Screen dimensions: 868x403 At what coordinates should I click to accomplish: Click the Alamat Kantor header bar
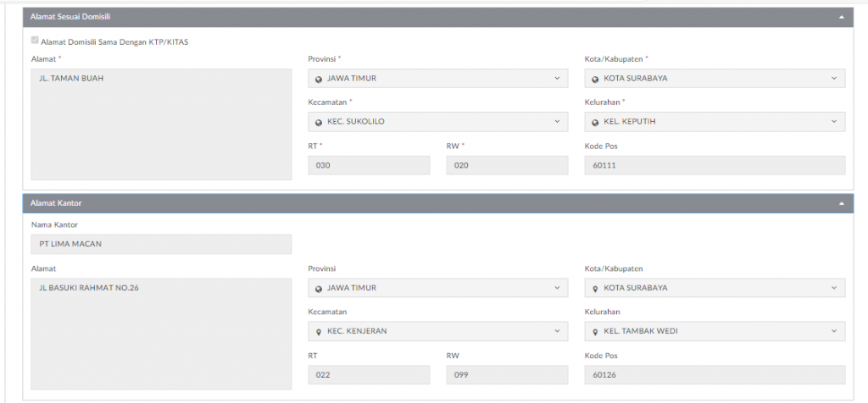pyautogui.click(x=438, y=203)
